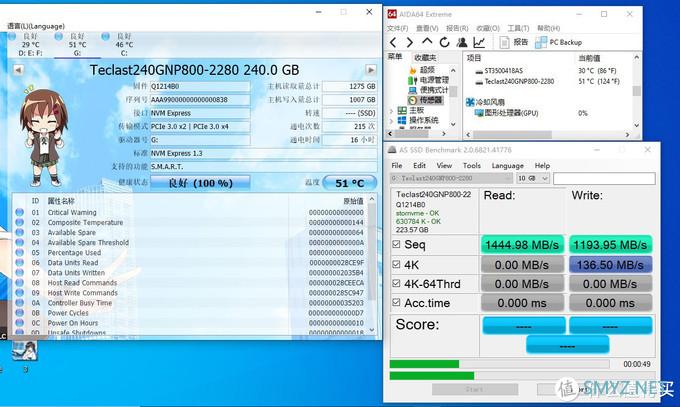Select the Data Units Written attribute row
680x407 pixels.
click(190, 272)
